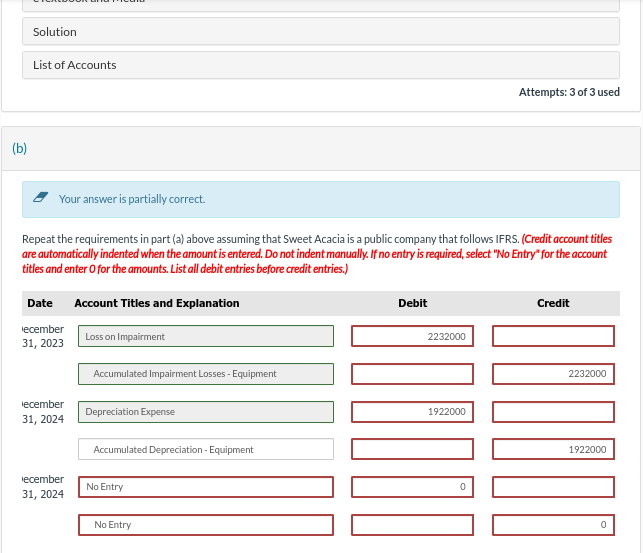Select the Accumulated Depreciation - Equipment field
This screenshot has width=643, height=553.
click(x=206, y=449)
